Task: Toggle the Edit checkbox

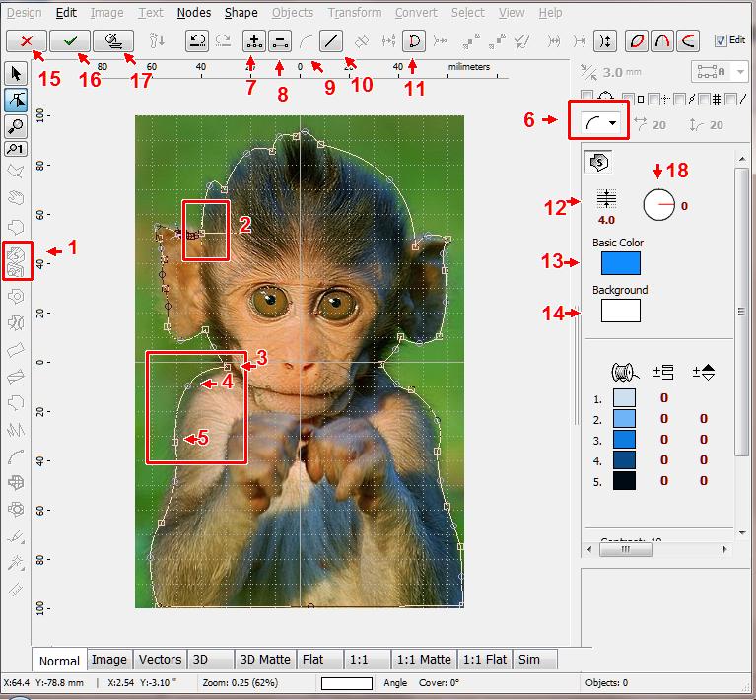Action: (x=721, y=40)
